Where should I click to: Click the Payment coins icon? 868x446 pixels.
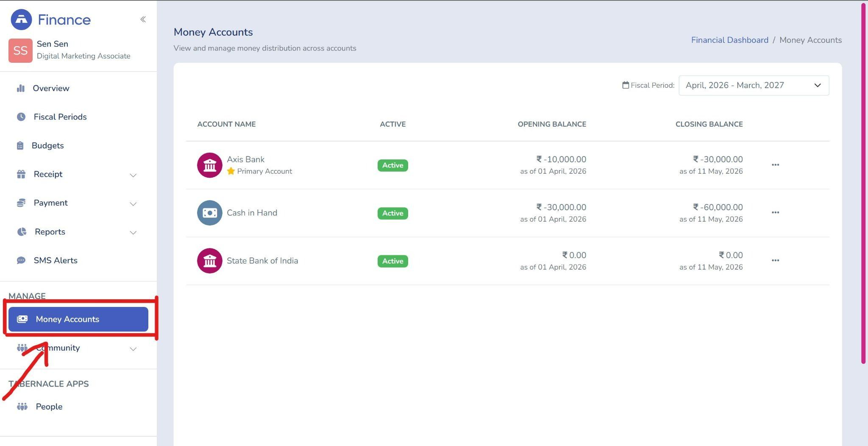21,203
